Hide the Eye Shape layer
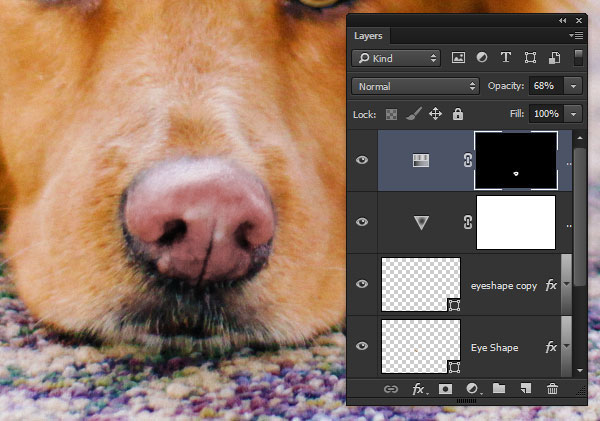The image size is (600, 421). coord(362,346)
